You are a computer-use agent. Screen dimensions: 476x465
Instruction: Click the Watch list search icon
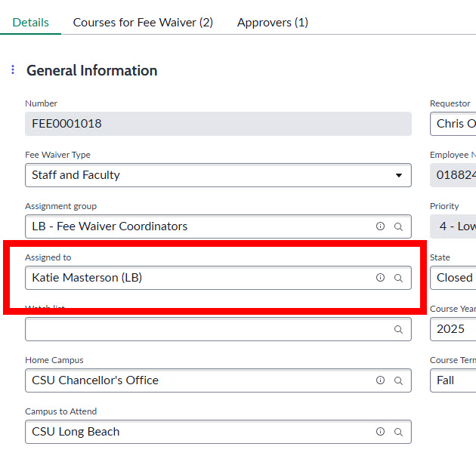coord(398,329)
